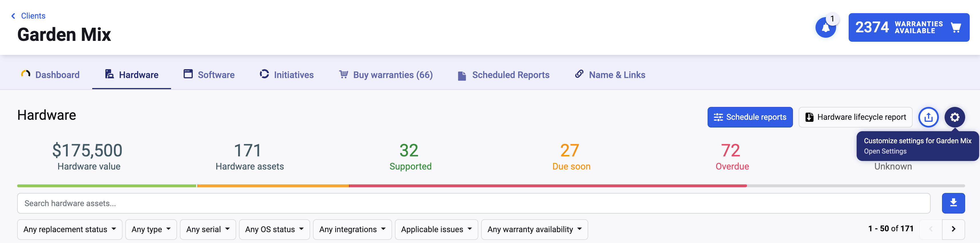The height and width of the screenshot is (243, 980).
Task: Expand the Any OS status dropdown
Action: pyautogui.click(x=274, y=229)
